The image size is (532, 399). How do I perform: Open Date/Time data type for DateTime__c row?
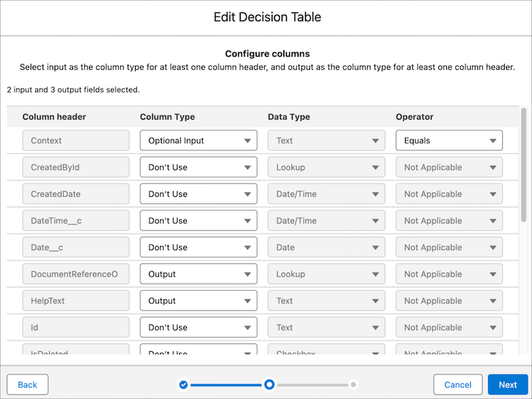(x=327, y=221)
